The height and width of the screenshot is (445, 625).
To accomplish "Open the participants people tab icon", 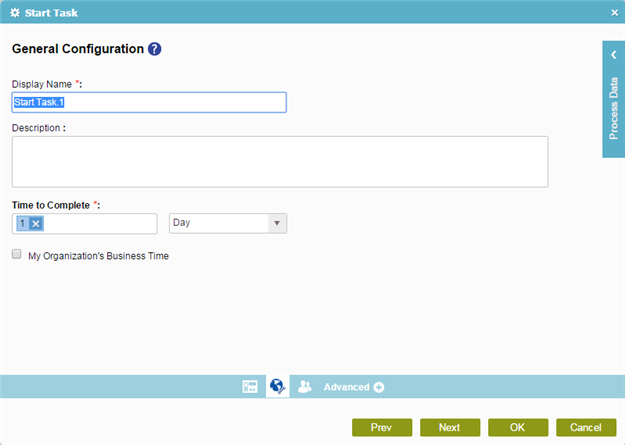I will point(305,386).
